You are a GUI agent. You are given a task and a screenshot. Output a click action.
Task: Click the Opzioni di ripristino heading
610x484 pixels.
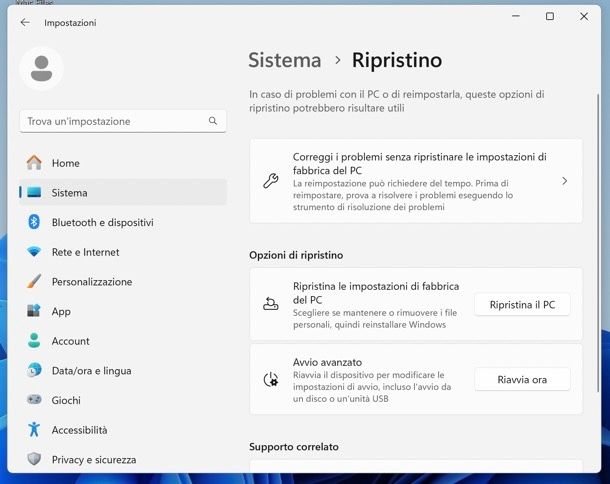click(x=296, y=255)
